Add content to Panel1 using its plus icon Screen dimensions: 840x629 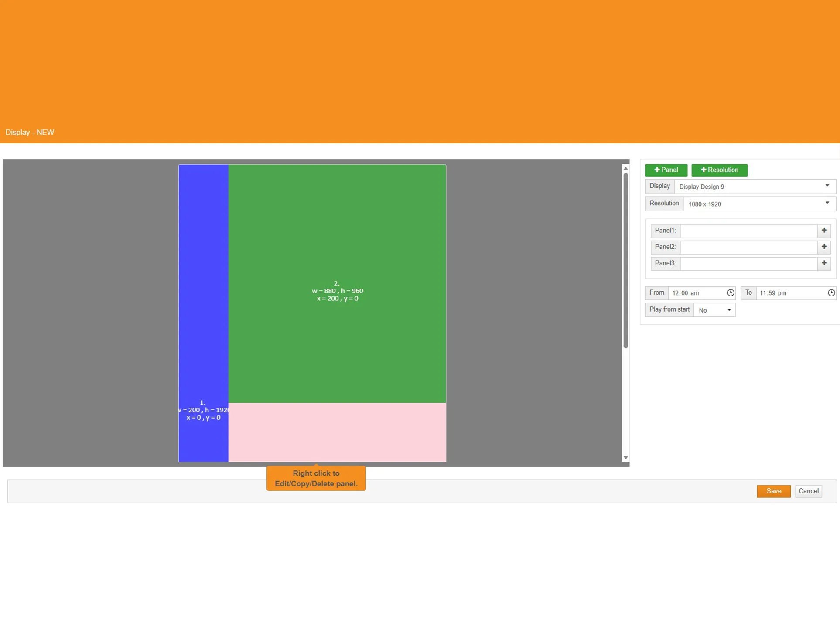tap(824, 231)
